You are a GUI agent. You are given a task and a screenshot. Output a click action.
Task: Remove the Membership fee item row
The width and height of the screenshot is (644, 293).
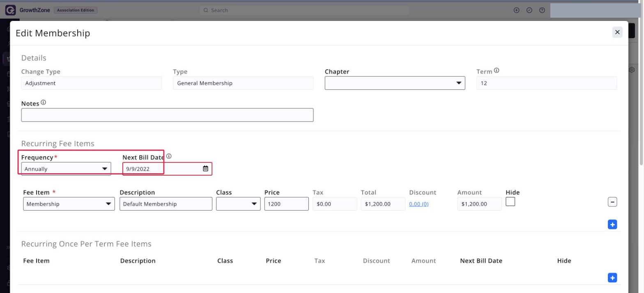pos(612,202)
